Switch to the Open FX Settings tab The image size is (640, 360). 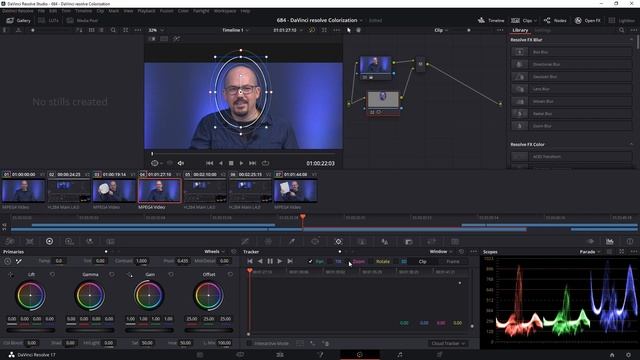(x=542, y=30)
